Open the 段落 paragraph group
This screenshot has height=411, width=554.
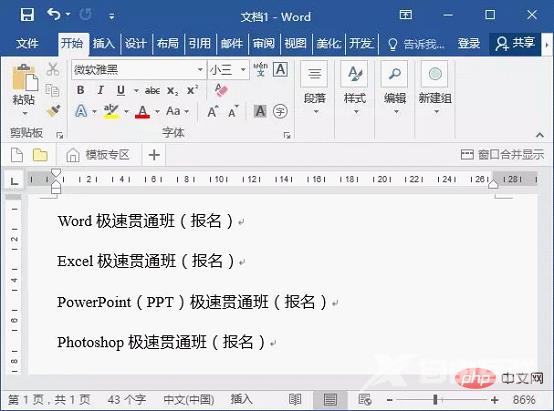314,88
